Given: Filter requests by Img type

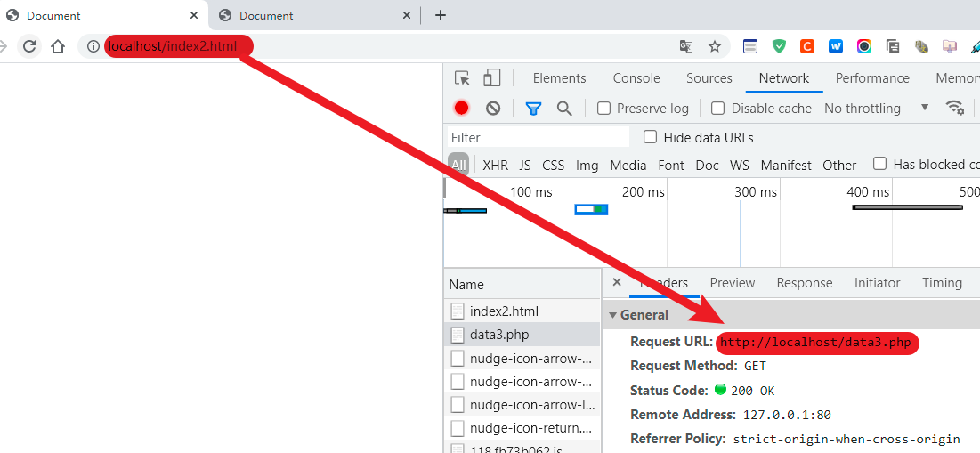Looking at the screenshot, I should (587, 165).
